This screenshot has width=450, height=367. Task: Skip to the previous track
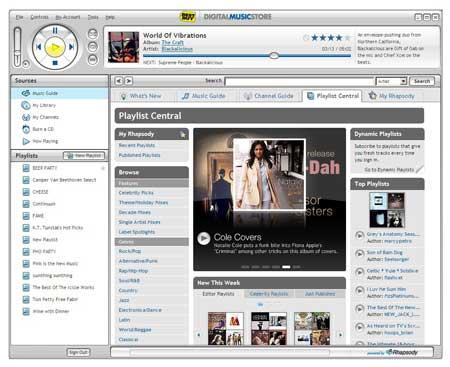pos(39,47)
